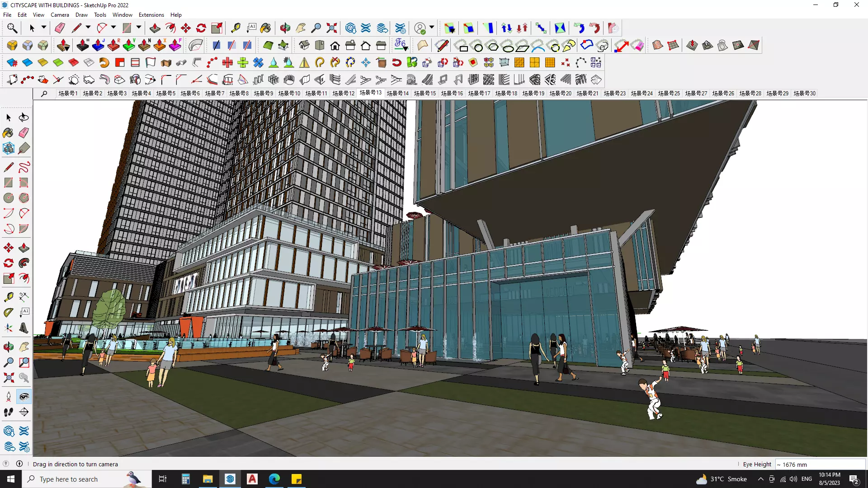This screenshot has width=868, height=488.
Task: Expand the Arc tool dropdown arrow
Action: point(113,28)
